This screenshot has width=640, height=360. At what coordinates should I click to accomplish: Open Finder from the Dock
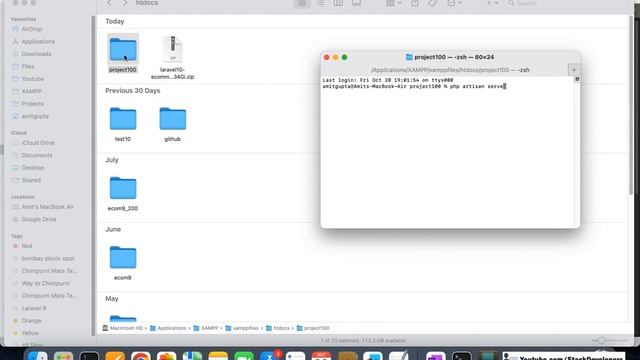[x=38, y=356]
